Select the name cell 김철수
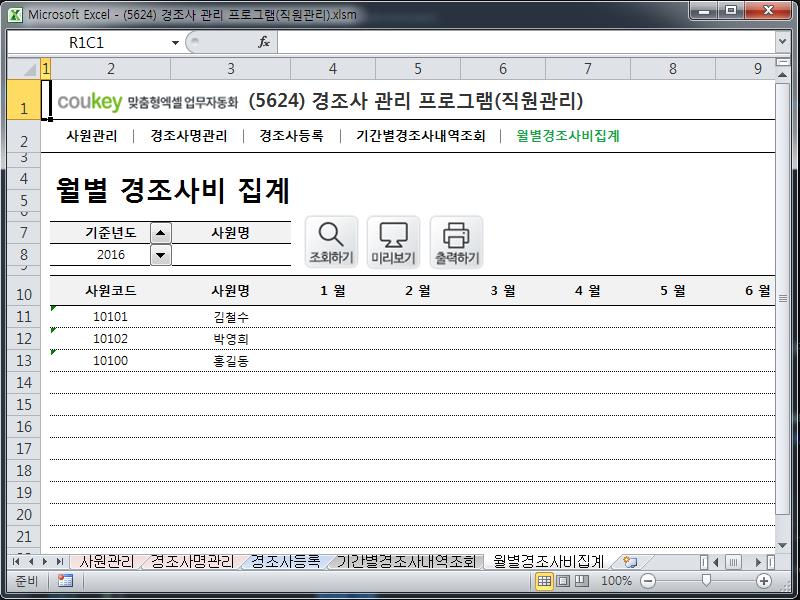The height and width of the screenshot is (600, 800). point(231,317)
